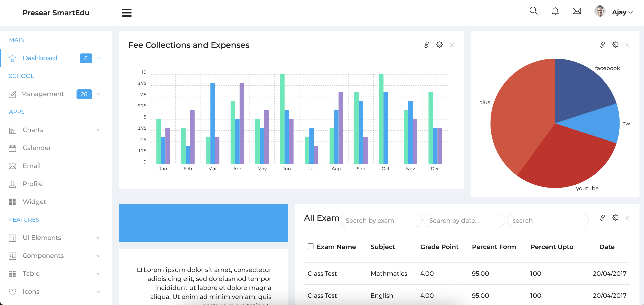Image resolution: width=644 pixels, height=305 pixels.
Task: Open the Ajay user dropdown
Action: (x=622, y=12)
